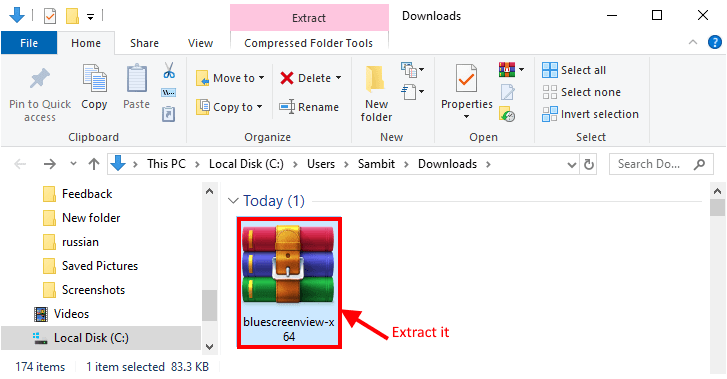Open the Help question mark icon

[714, 42]
